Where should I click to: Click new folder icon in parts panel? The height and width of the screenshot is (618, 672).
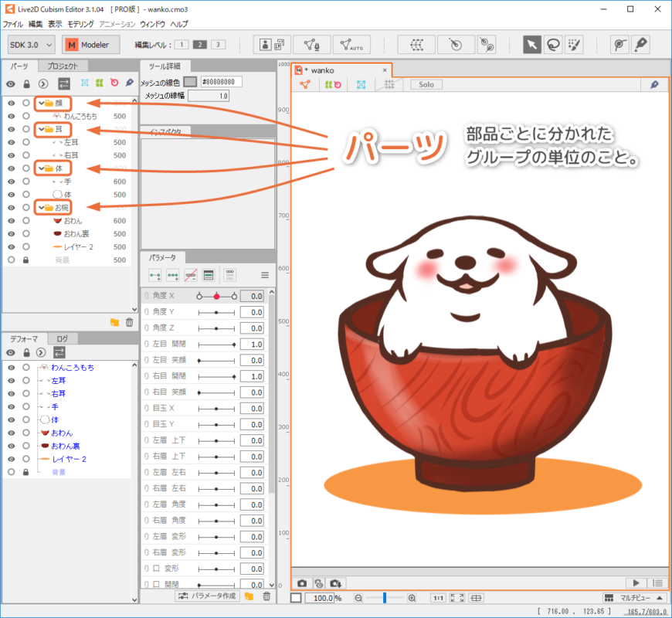pos(114,322)
